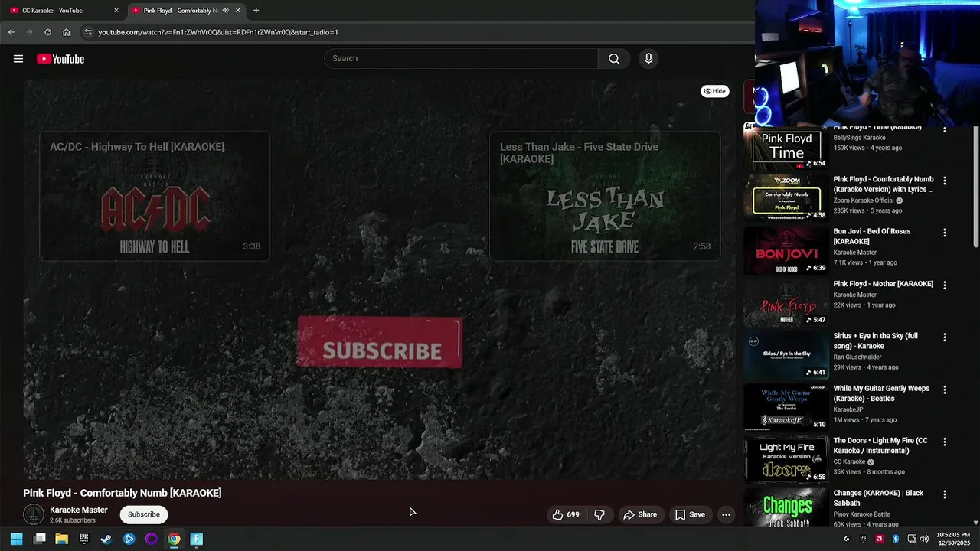Open a new browser tab

256,11
